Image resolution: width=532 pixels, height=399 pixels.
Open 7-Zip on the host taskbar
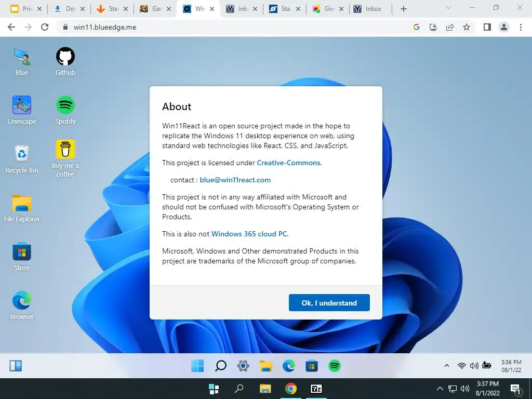point(316,389)
